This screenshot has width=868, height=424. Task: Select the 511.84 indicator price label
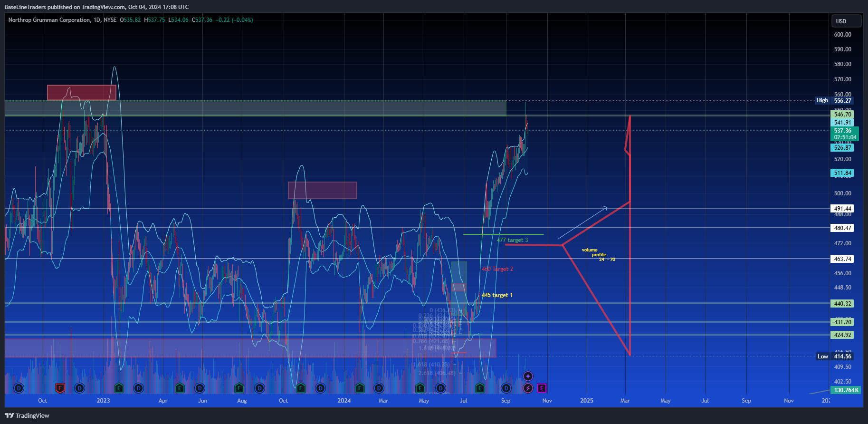tap(842, 173)
